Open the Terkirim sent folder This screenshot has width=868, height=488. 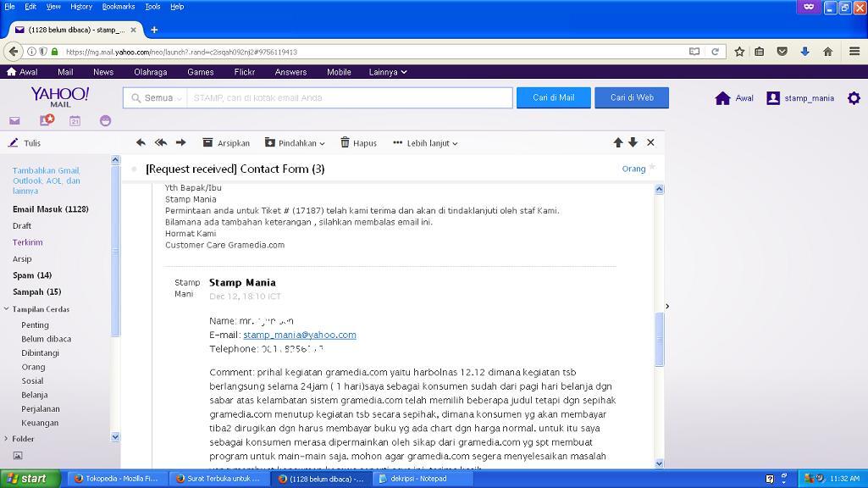pyautogui.click(x=28, y=242)
